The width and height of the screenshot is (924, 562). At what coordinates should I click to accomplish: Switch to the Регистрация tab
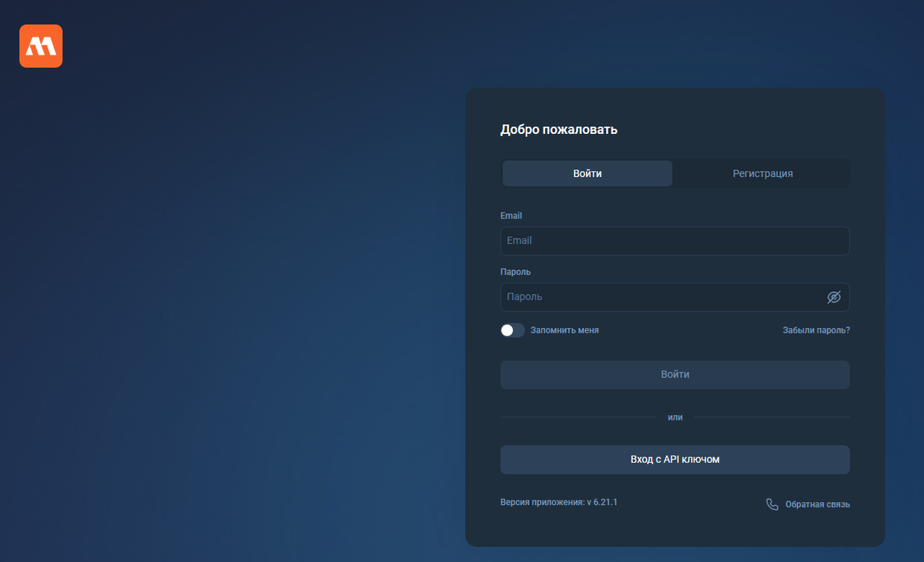[762, 173]
